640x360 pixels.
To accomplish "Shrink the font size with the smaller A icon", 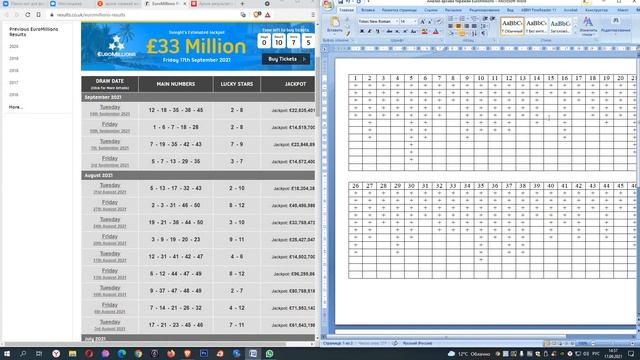I will (430, 21).
